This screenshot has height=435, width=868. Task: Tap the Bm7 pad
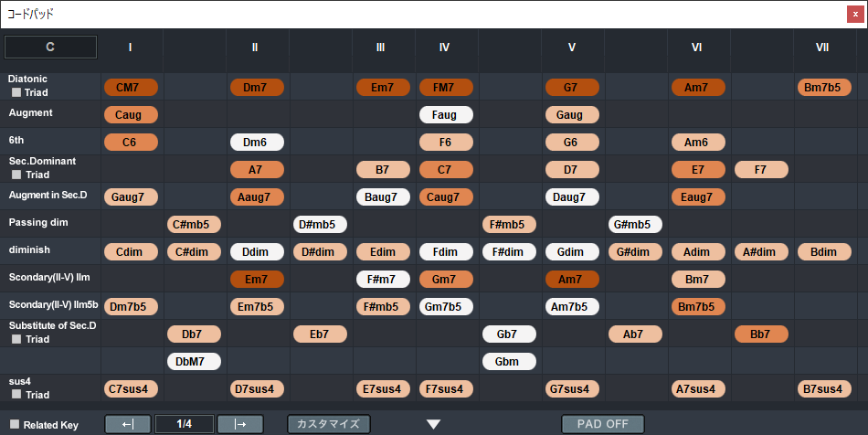point(698,280)
